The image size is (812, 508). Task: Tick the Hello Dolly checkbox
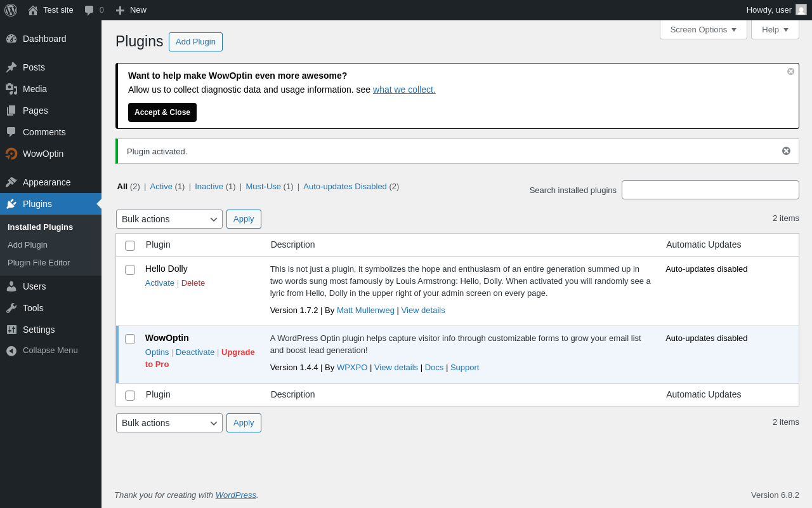(130, 270)
